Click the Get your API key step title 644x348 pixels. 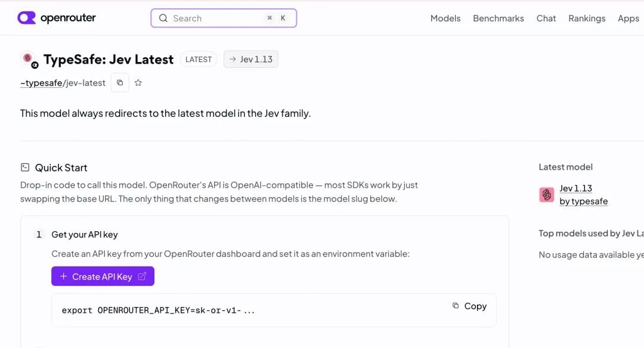click(85, 235)
